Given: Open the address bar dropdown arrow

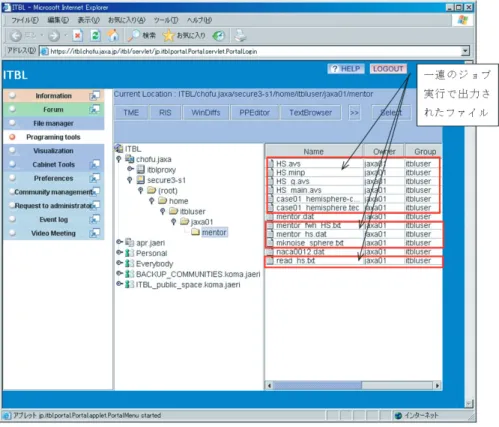Looking at the screenshot, I should pos(465,51).
